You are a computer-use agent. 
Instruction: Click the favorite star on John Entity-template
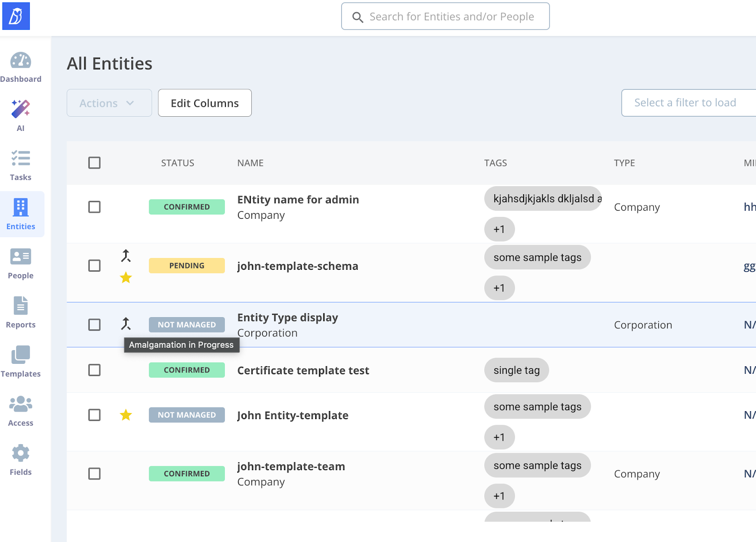pyautogui.click(x=126, y=415)
